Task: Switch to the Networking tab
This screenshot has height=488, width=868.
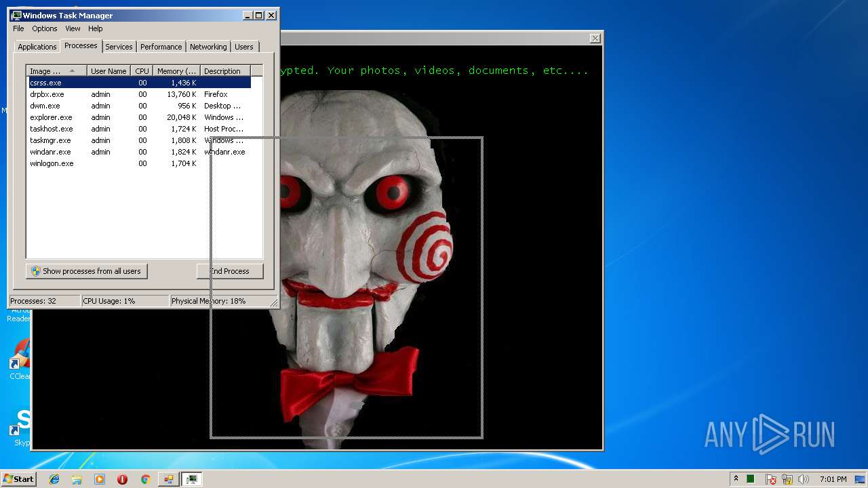Action: click(208, 47)
